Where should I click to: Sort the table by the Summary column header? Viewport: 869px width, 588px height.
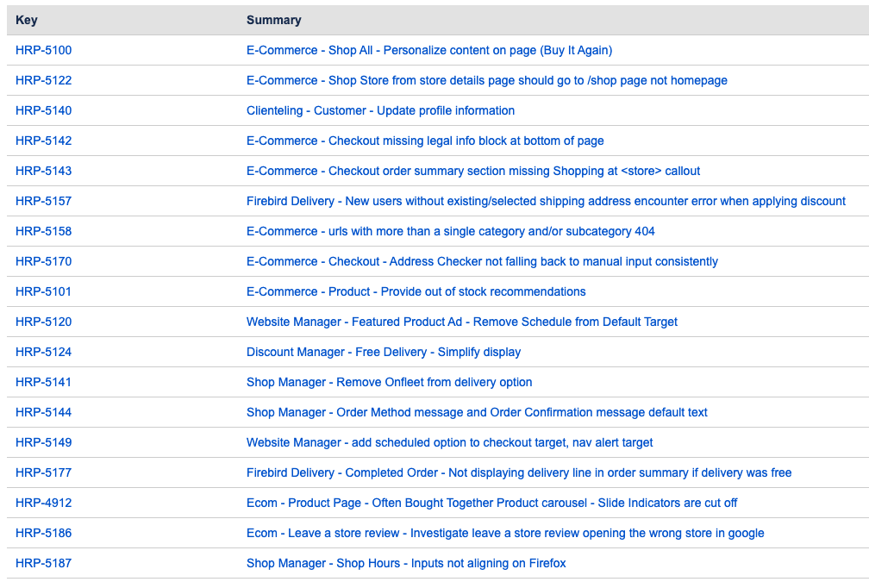coord(273,20)
